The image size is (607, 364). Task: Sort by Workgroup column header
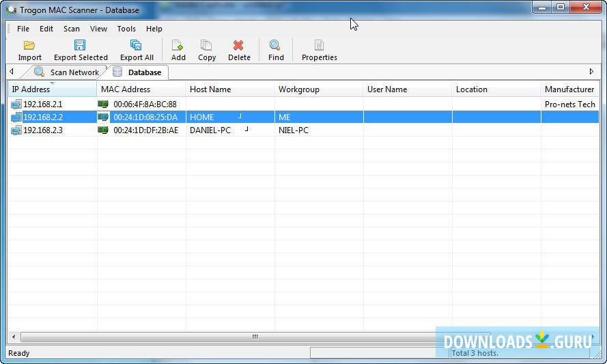(319, 89)
